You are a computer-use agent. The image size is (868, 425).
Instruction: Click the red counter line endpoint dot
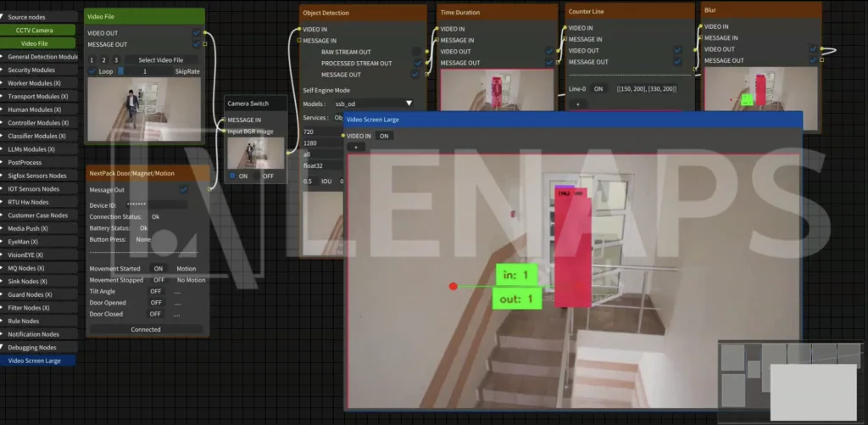pos(453,287)
